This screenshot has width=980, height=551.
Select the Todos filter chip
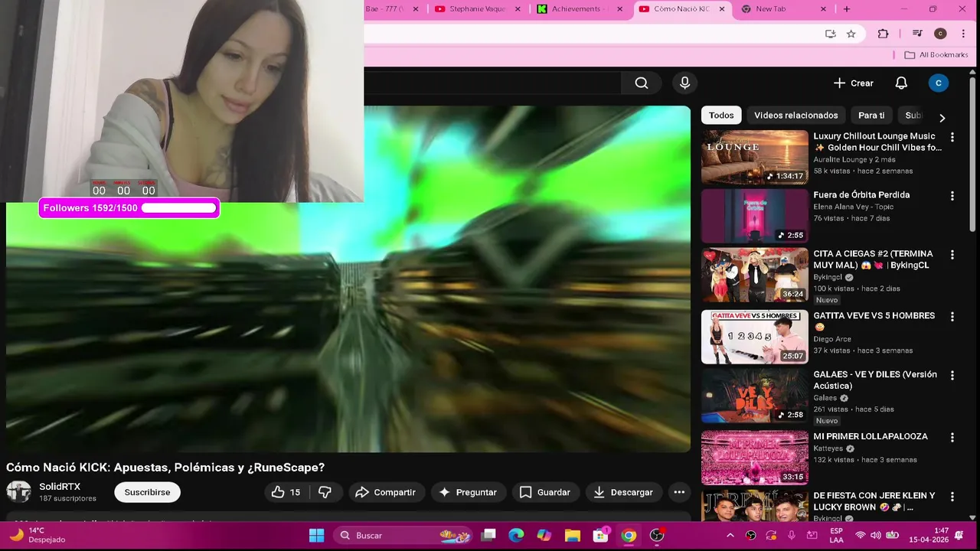[x=721, y=116]
